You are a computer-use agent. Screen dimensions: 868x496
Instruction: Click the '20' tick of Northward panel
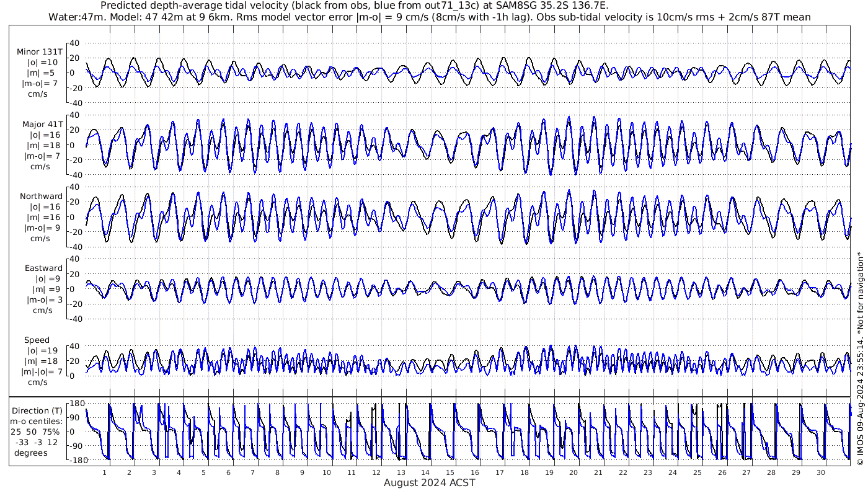tap(76, 201)
